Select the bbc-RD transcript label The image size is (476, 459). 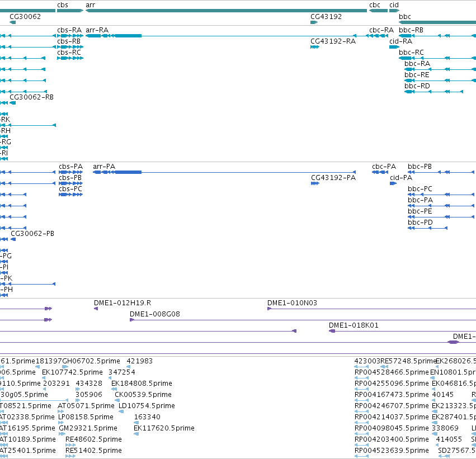(x=417, y=86)
